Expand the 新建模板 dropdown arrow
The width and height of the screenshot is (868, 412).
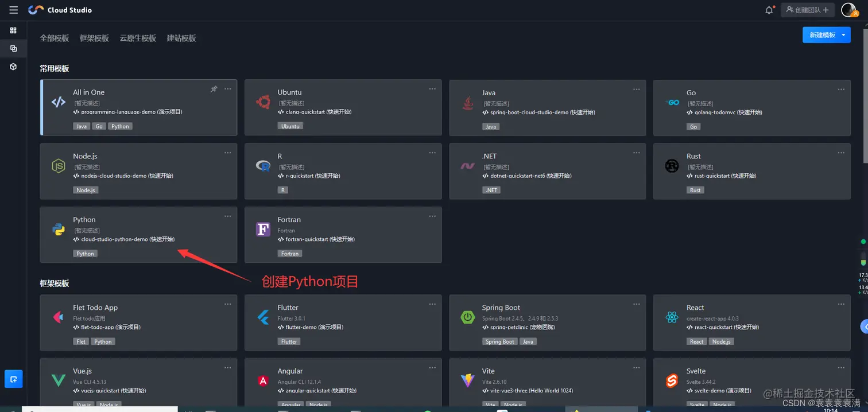click(843, 35)
